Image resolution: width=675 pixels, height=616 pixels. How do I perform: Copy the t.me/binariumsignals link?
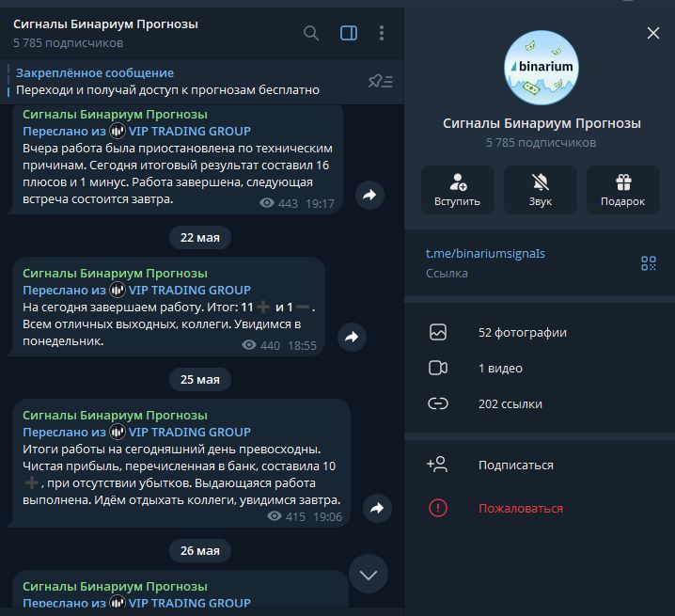tap(485, 253)
